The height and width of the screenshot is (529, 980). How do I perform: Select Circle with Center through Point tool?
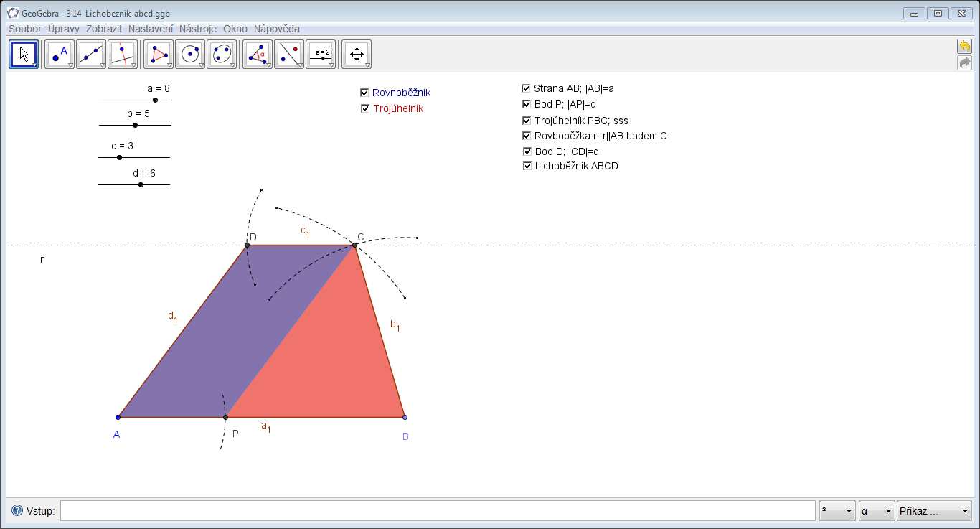[190, 54]
